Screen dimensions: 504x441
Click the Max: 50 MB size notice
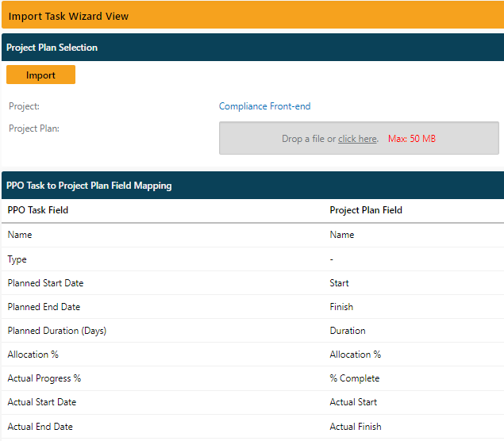[x=412, y=139]
